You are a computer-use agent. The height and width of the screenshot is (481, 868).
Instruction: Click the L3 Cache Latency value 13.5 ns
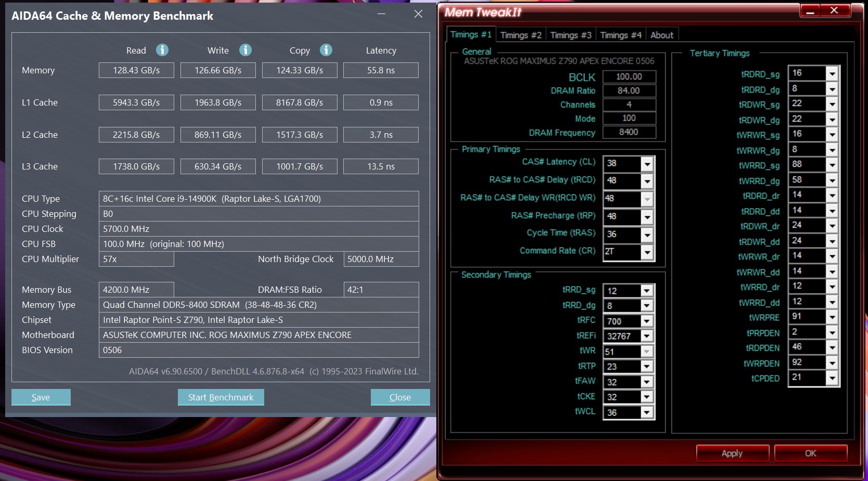pos(381,166)
